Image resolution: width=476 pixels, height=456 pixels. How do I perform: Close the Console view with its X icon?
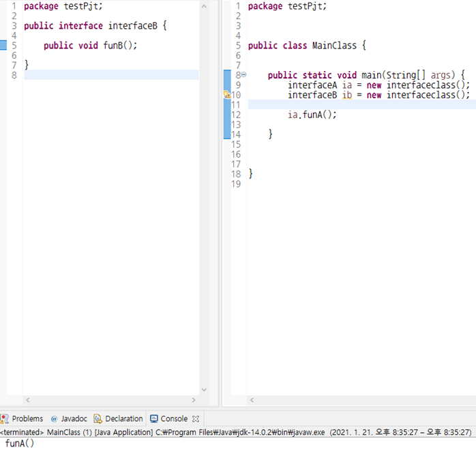(196, 418)
